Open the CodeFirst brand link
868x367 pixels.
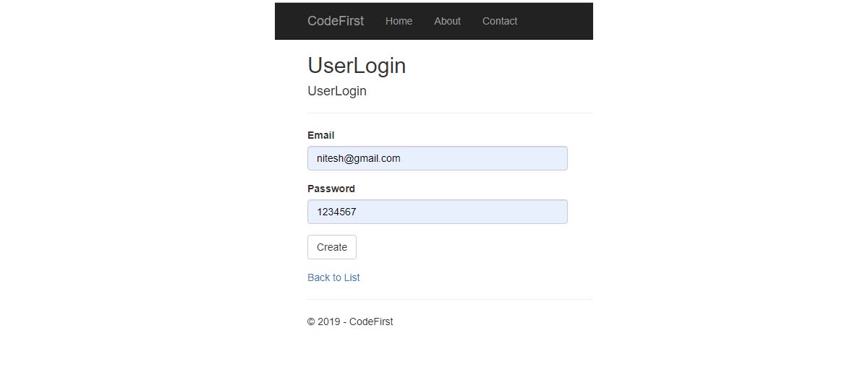pos(336,21)
